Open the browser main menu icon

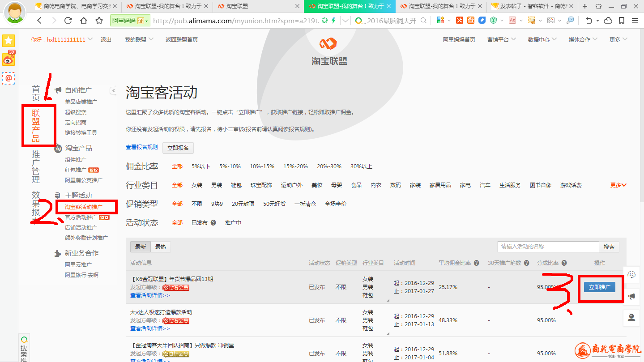635,21
